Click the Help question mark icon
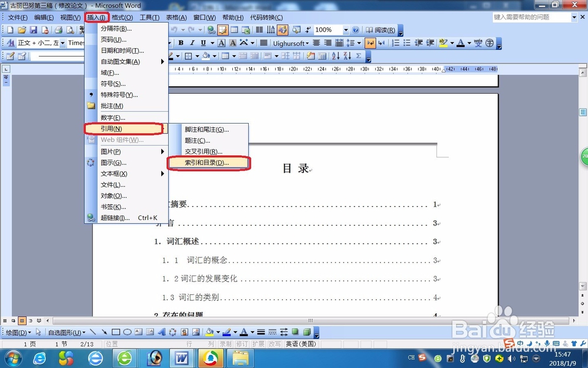This screenshot has width=588, height=368. tap(356, 30)
